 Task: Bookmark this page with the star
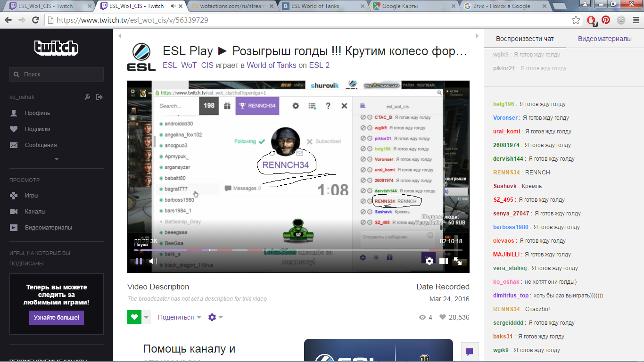tap(576, 20)
